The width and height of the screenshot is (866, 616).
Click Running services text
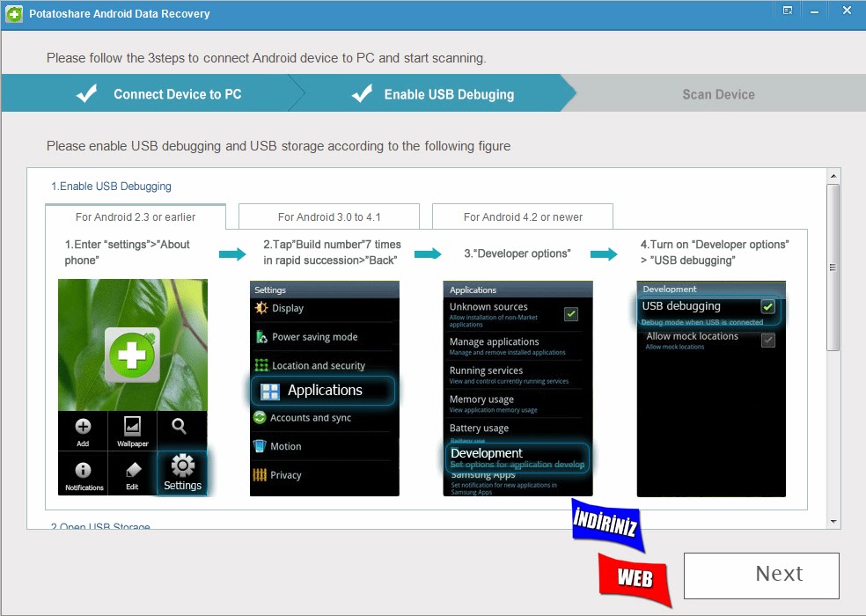486,370
